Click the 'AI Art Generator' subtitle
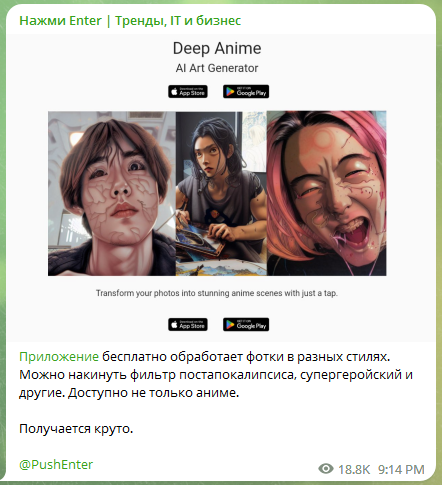 click(x=217, y=68)
